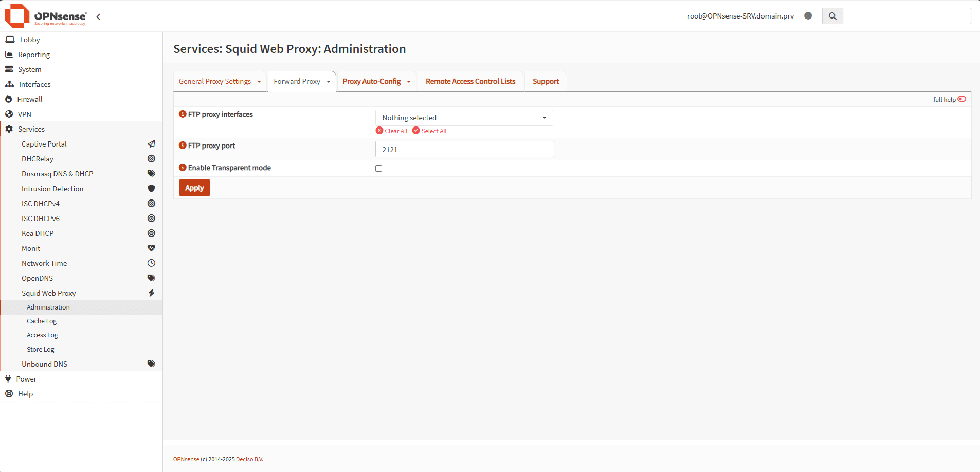Click the Firewall flame icon
The width and height of the screenshot is (980, 472).
click(x=8, y=99)
